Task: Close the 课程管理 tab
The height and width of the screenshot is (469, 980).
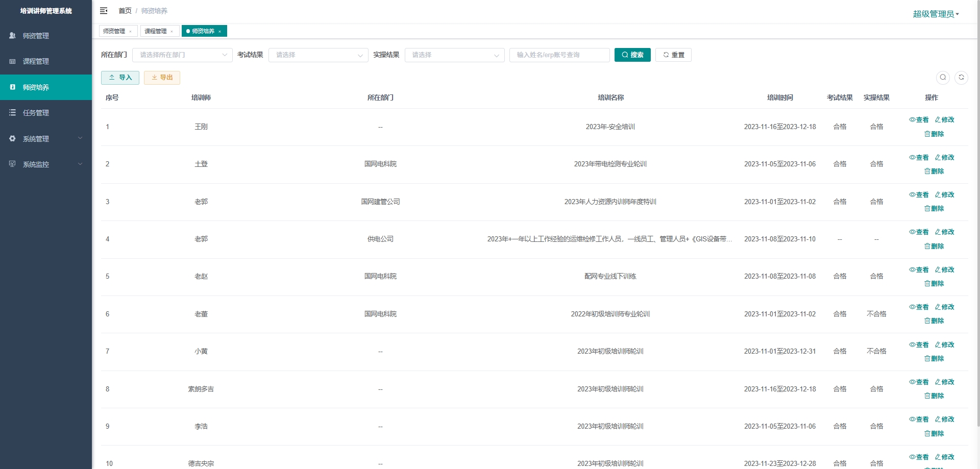Action: 171,32
